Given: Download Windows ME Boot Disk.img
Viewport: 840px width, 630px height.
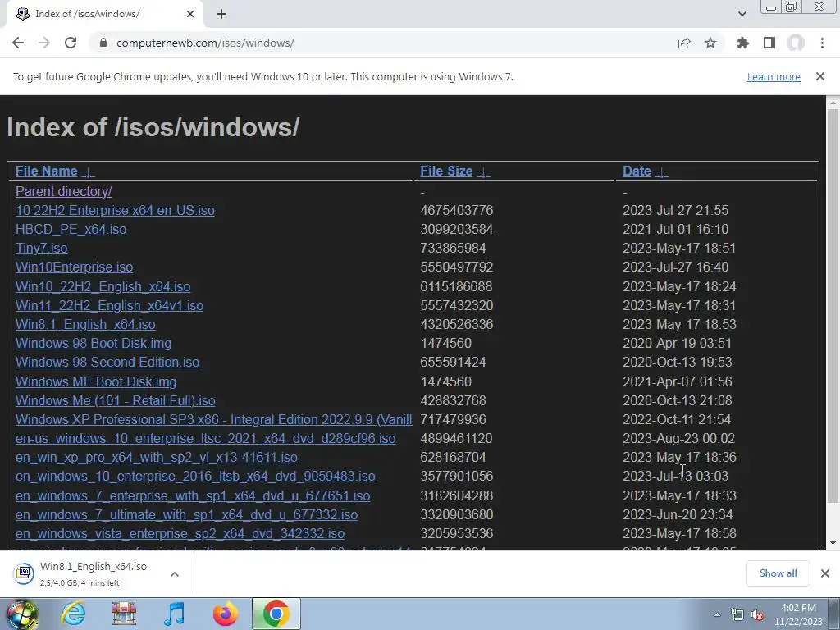Looking at the screenshot, I should point(96,381).
